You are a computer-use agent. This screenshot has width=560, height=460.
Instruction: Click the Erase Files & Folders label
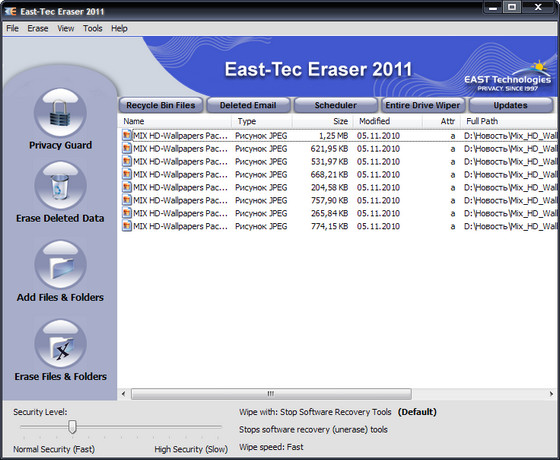tap(60, 377)
